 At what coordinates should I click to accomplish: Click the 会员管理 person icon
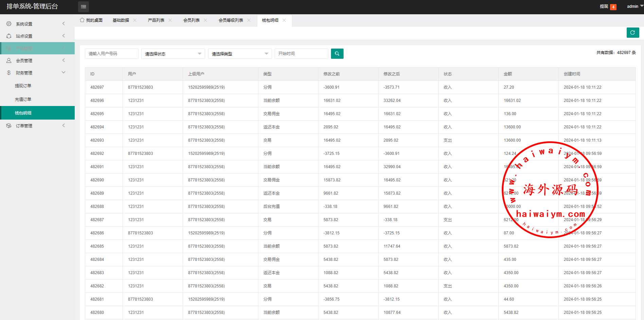(x=9, y=60)
